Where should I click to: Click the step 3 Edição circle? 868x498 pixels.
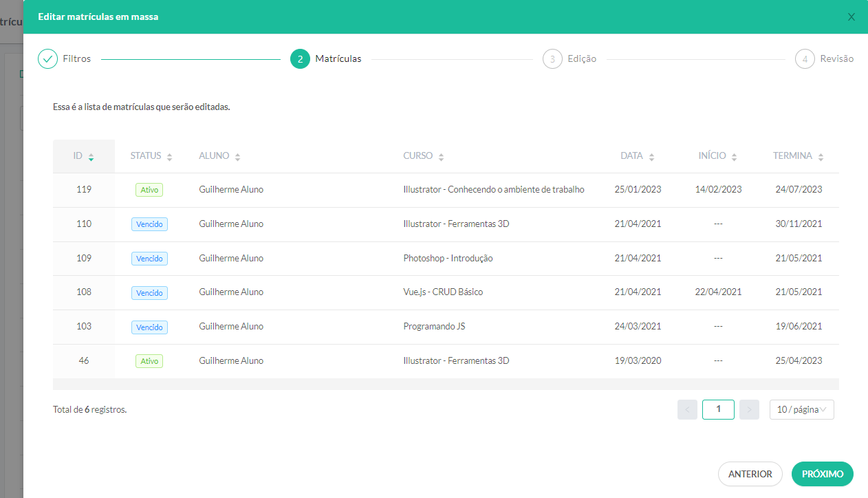coord(552,59)
